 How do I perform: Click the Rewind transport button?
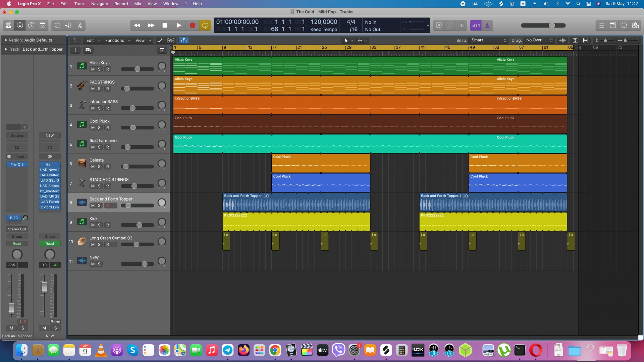(137, 25)
